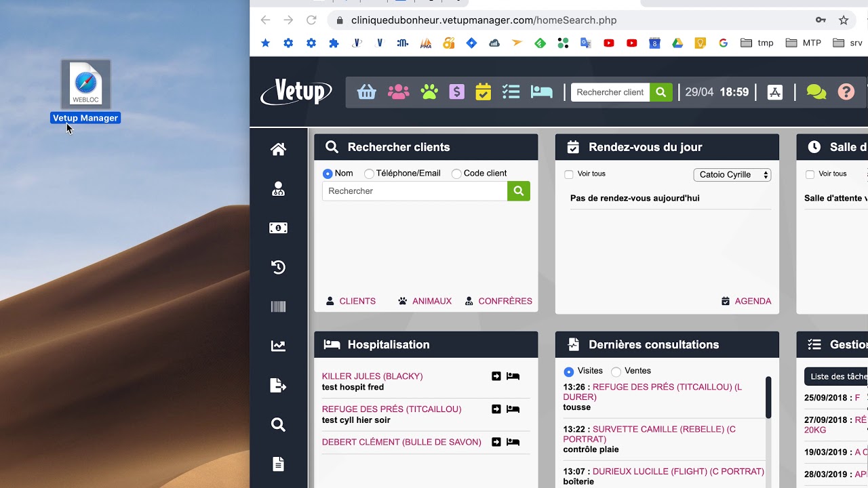Click the CONFRÈRES link

[505, 301]
